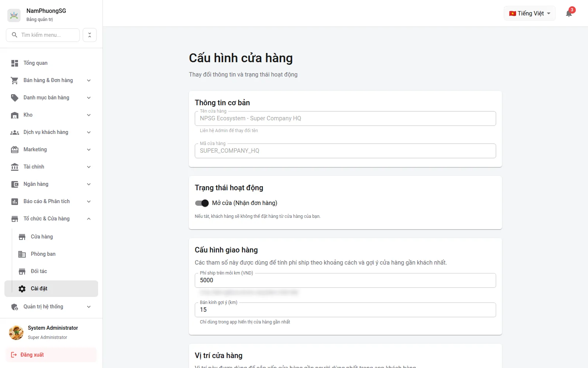
Task: Click the NamPhuongSG logo icon
Action: pos(14,15)
